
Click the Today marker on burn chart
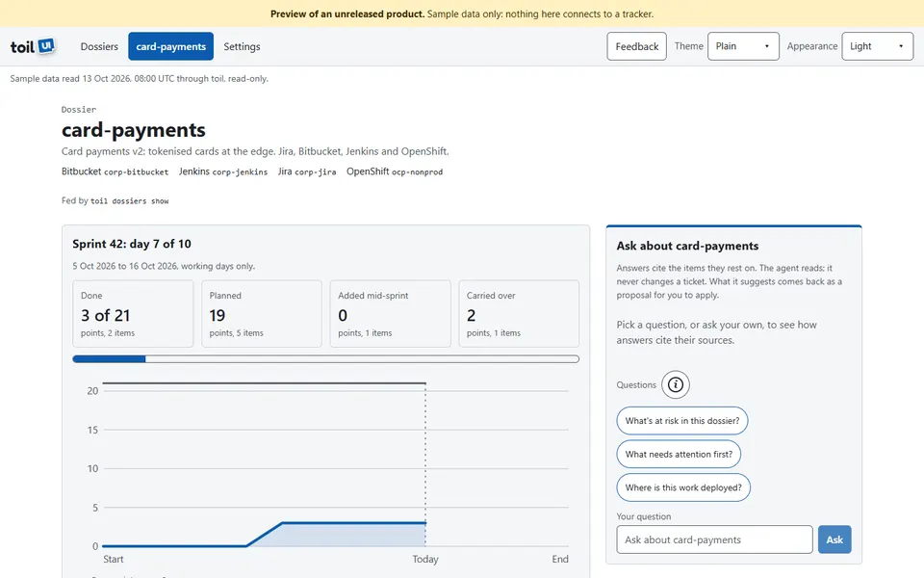click(x=425, y=559)
